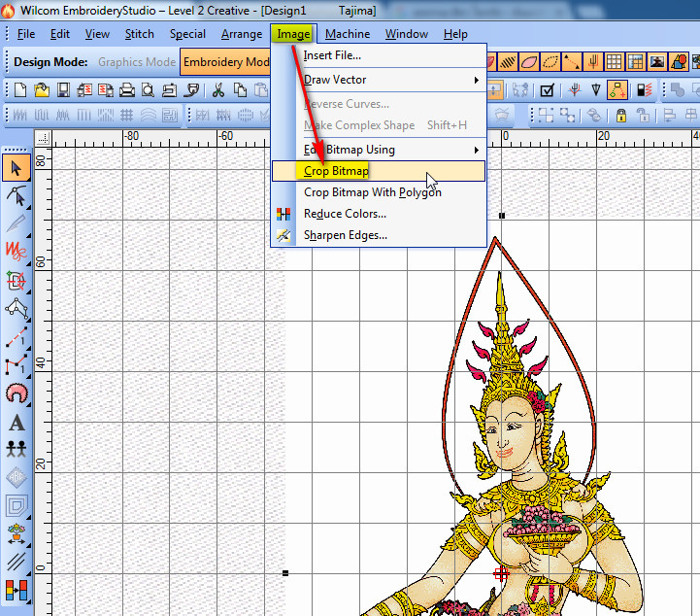Click the color palette tool icon
Image resolution: width=700 pixels, height=616 pixels.
coord(17,590)
